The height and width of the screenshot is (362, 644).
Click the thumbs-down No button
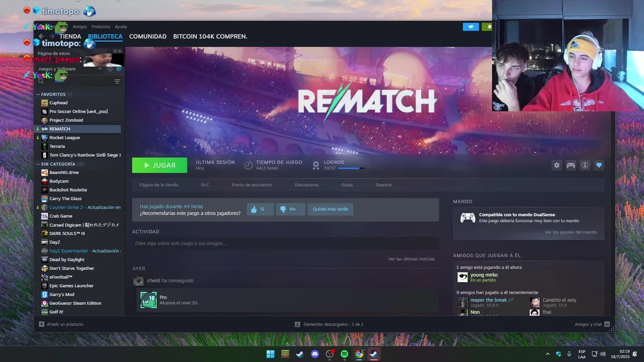pyautogui.click(x=290, y=209)
